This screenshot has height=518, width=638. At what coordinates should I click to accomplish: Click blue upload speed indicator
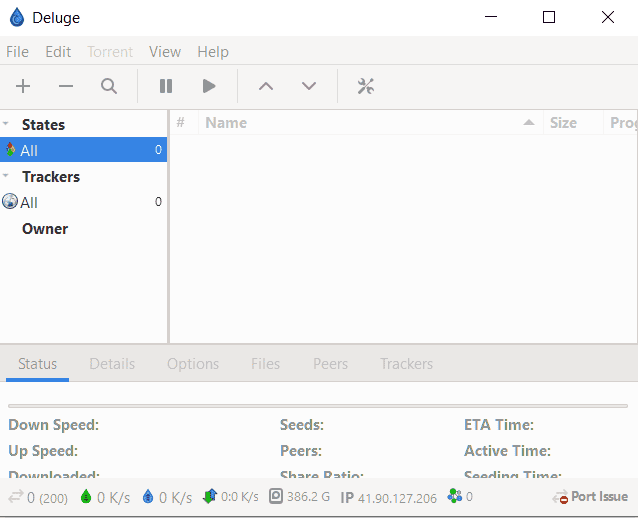click(x=167, y=497)
